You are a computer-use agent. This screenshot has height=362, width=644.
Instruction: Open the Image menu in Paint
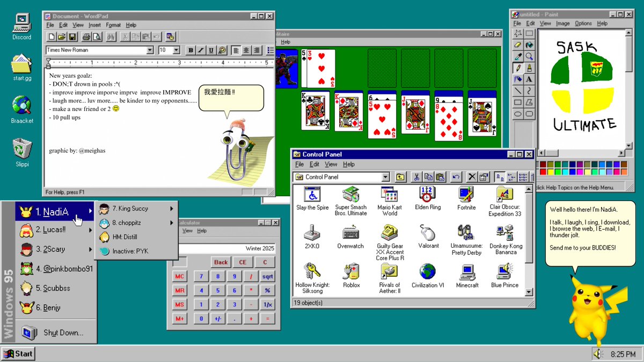coord(563,24)
